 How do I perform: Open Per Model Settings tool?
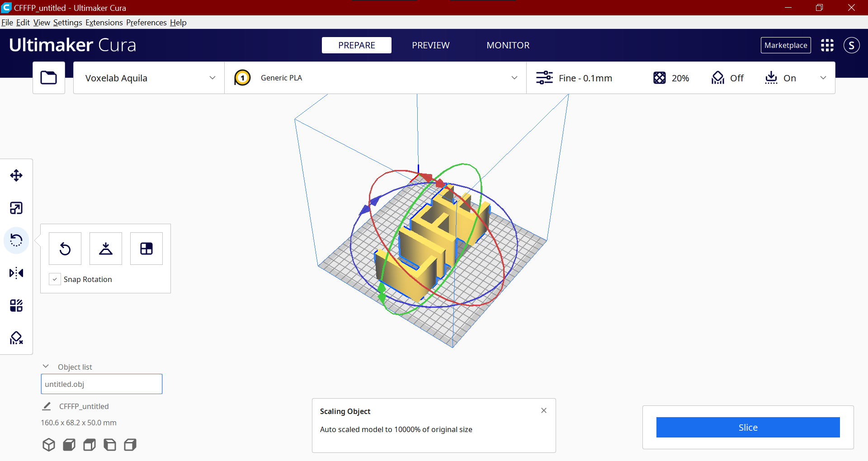point(16,306)
